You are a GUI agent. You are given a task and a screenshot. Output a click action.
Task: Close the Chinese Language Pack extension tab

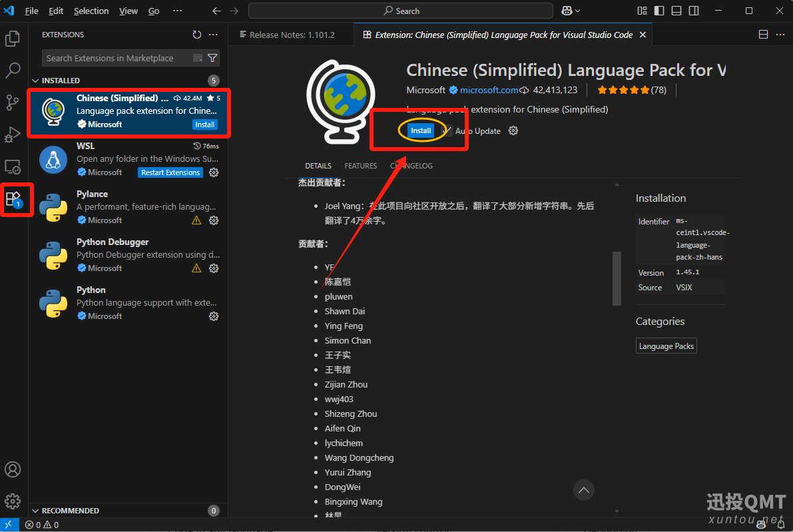tap(643, 35)
